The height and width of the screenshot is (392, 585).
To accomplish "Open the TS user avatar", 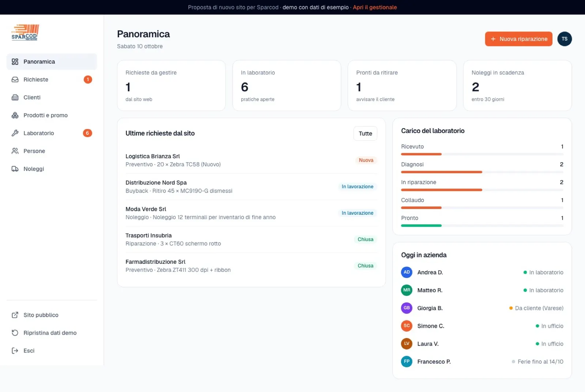I will (x=565, y=39).
